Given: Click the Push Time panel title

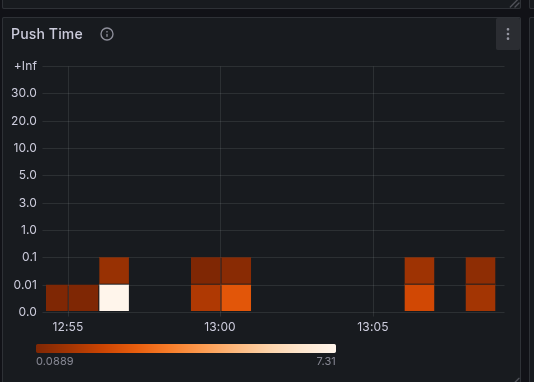Looking at the screenshot, I should 47,34.
